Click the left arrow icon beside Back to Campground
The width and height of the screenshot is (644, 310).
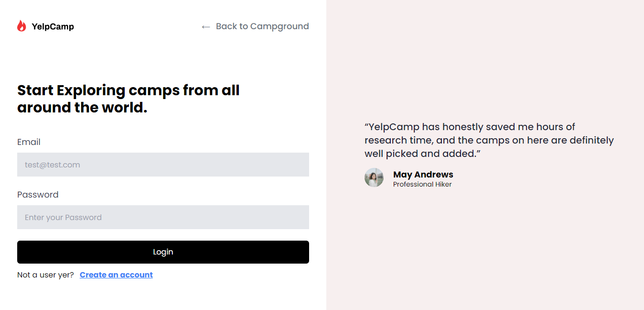point(206,27)
